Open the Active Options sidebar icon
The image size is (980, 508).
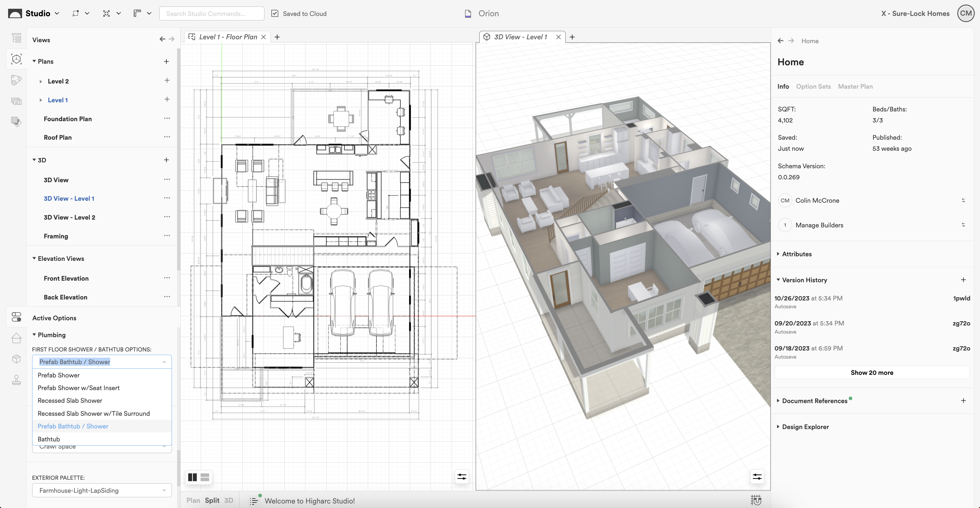16,317
